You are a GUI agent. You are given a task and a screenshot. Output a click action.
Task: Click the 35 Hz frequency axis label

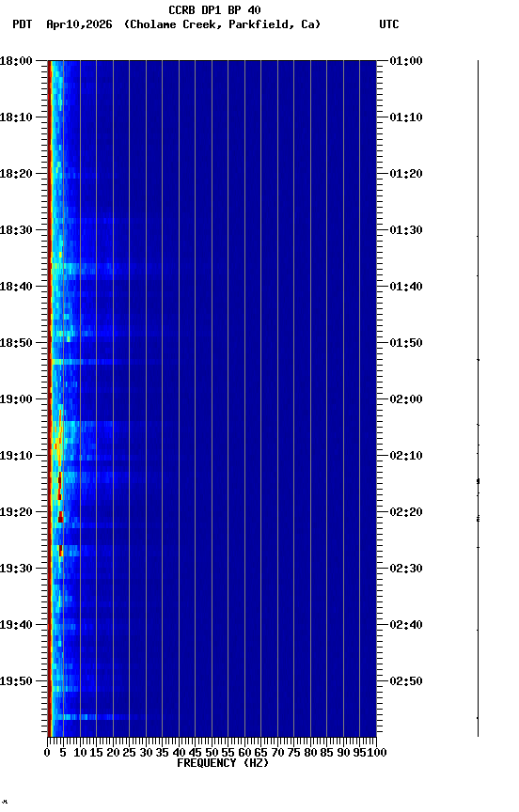coord(162,753)
